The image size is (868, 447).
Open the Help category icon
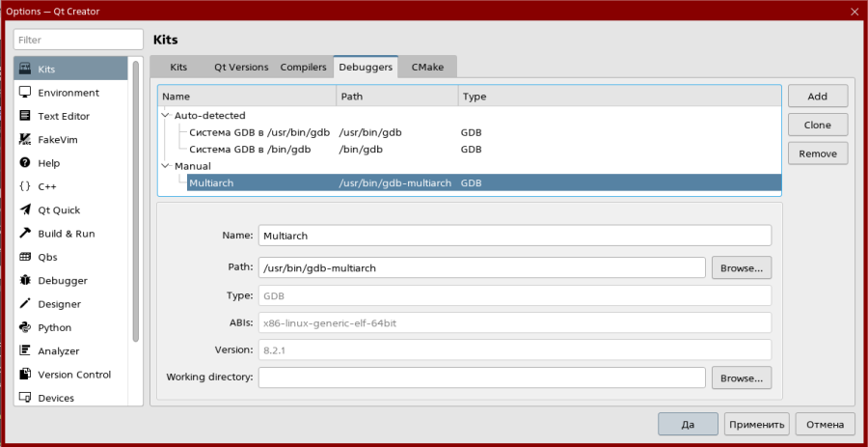click(x=26, y=163)
